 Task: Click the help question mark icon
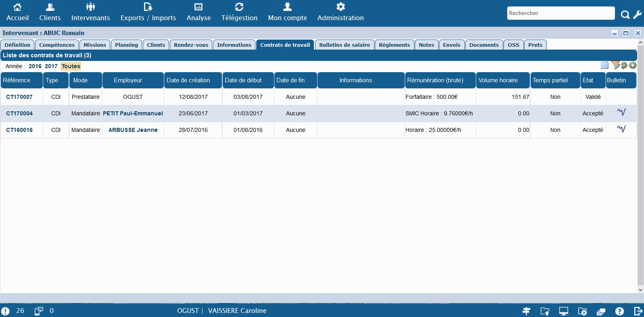pyautogui.click(x=619, y=311)
